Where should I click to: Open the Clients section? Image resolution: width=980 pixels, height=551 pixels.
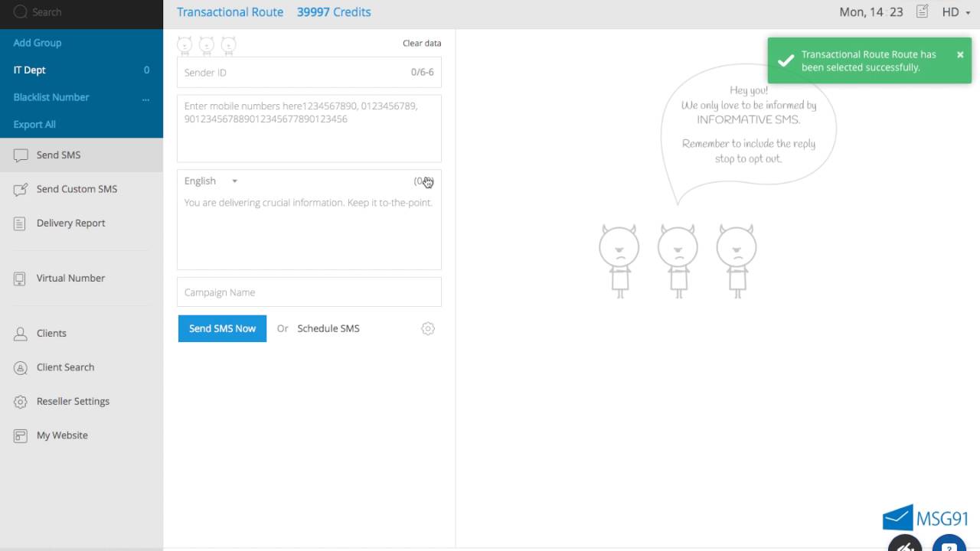click(81, 334)
